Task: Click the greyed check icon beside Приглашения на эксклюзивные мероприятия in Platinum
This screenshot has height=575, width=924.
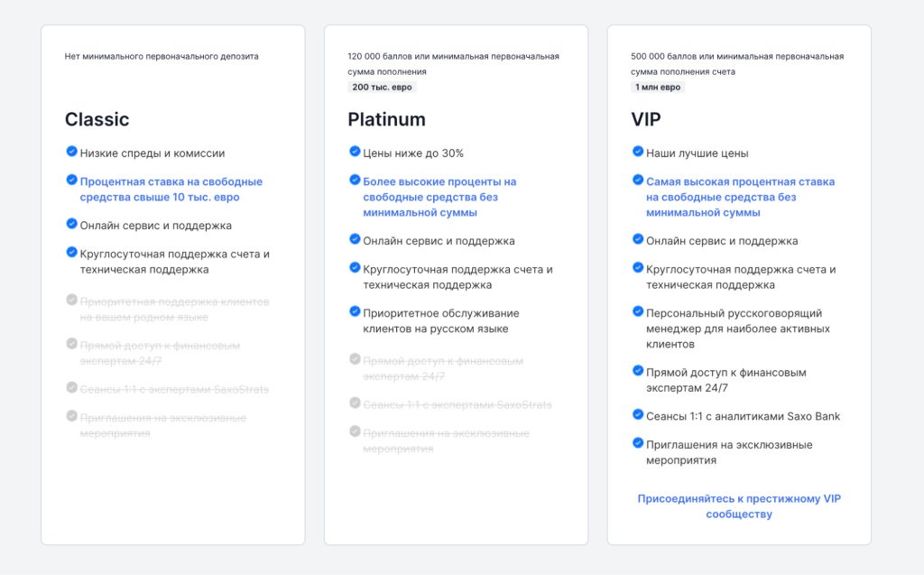Action: 355,431
